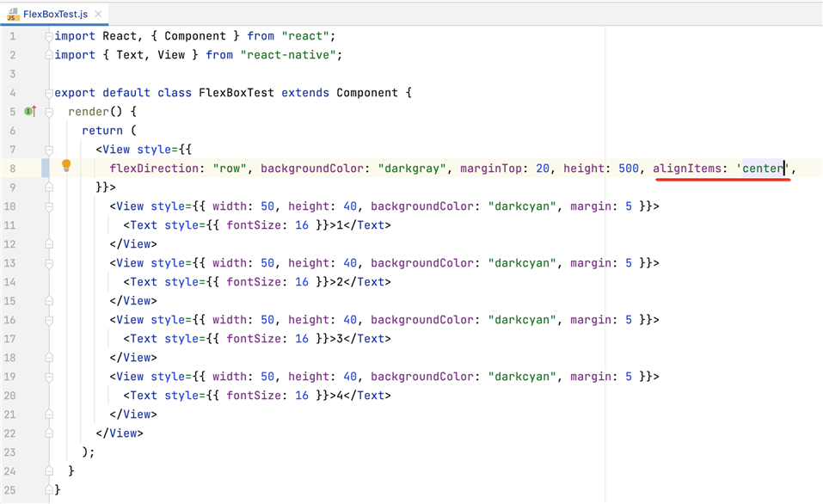Screen dimensions: 823x504
Task: Click line number 23 in the gutter
Action: (9, 452)
